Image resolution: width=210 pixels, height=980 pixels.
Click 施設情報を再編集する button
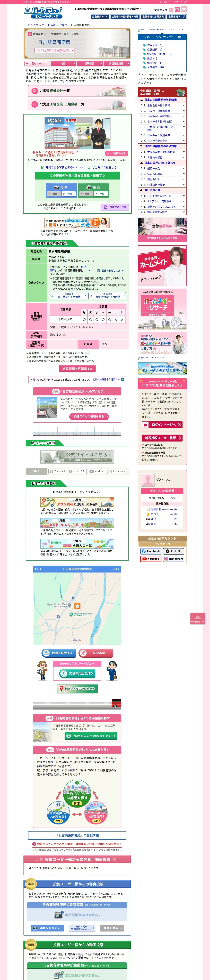click(x=77, y=369)
